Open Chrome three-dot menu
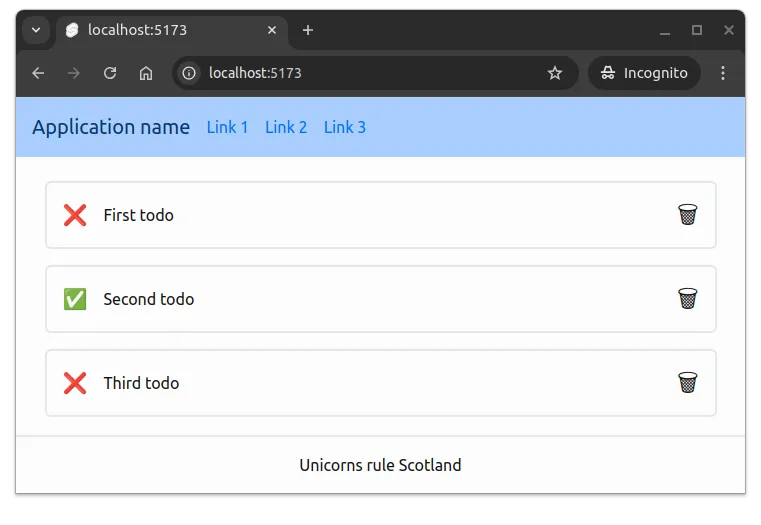 click(x=723, y=73)
